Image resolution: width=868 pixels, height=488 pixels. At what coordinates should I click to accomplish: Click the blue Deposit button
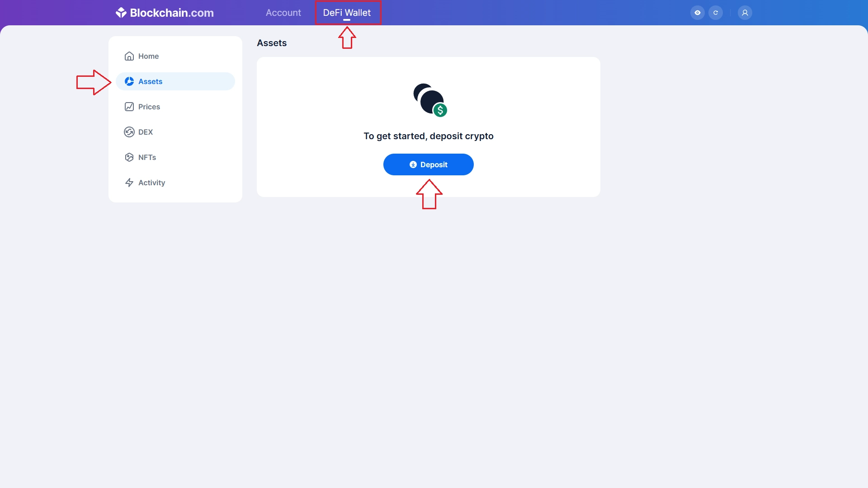coord(429,164)
